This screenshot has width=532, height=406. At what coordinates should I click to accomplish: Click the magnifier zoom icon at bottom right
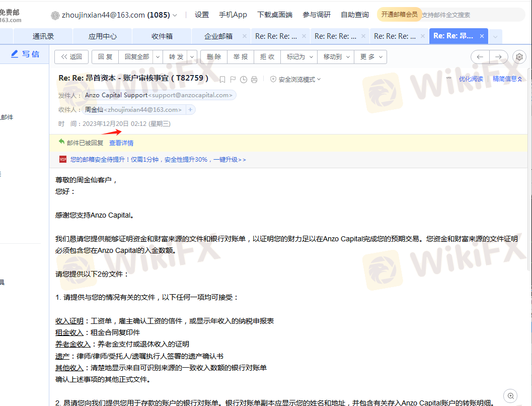[x=511, y=396]
